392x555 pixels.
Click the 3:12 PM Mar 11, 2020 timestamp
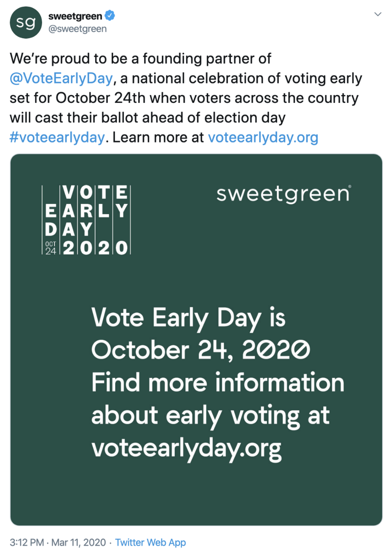click(58, 542)
